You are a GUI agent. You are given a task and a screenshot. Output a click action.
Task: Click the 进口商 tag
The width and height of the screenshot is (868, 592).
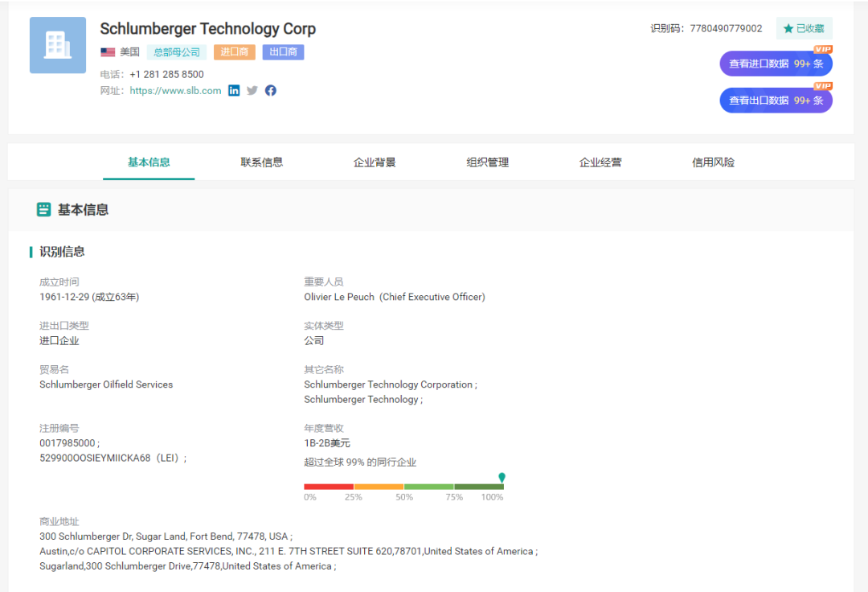pos(234,52)
